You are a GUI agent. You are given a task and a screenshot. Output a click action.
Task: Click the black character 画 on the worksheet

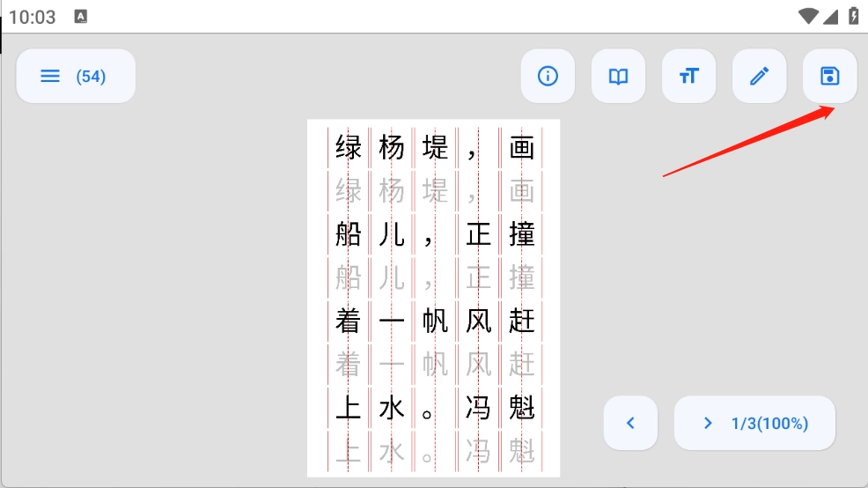pos(522,148)
